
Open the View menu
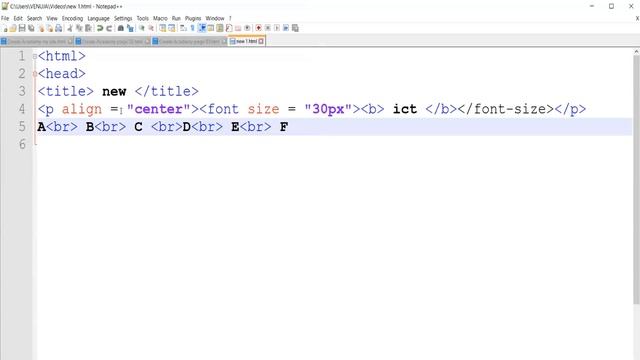(52, 18)
